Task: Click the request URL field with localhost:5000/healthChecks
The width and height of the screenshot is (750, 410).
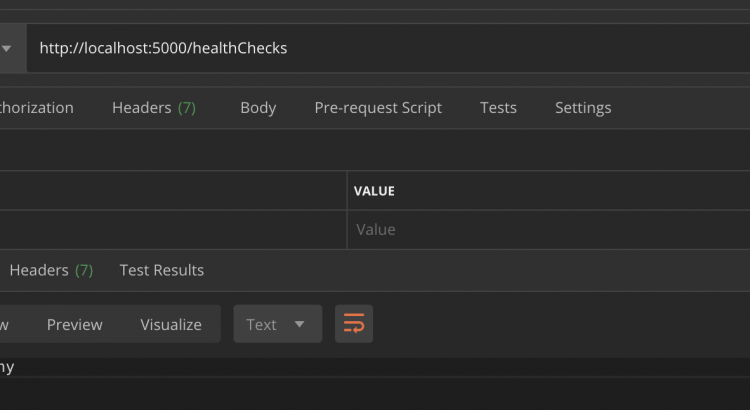Action: (380, 48)
